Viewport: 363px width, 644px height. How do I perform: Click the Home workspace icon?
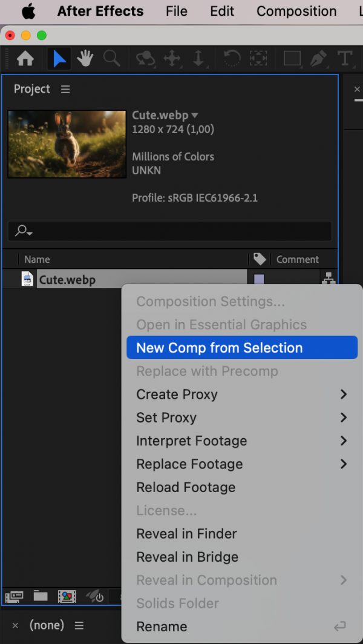(24, 58)
